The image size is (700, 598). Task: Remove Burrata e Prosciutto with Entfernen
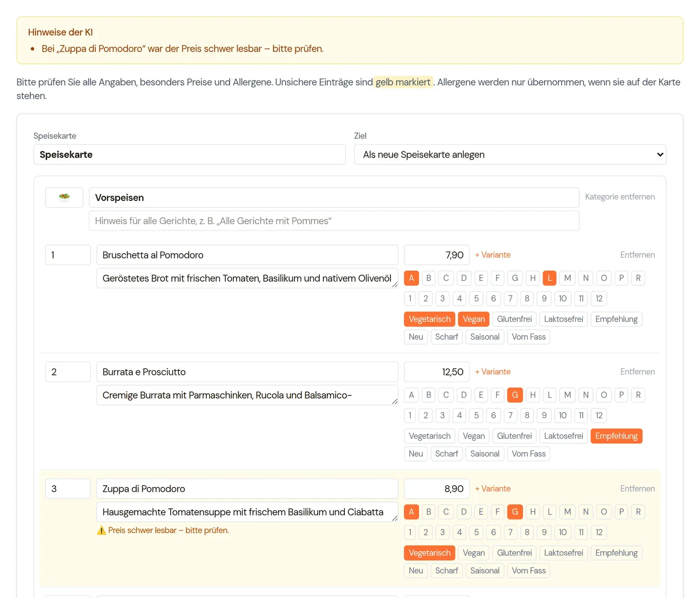[637, 371]
